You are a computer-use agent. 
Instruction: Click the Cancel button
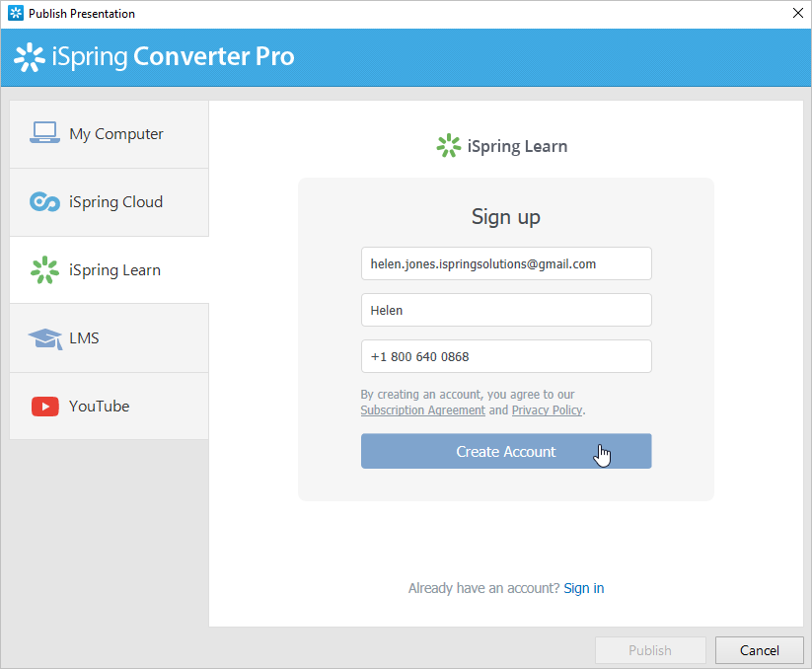(x=759, y=650)
